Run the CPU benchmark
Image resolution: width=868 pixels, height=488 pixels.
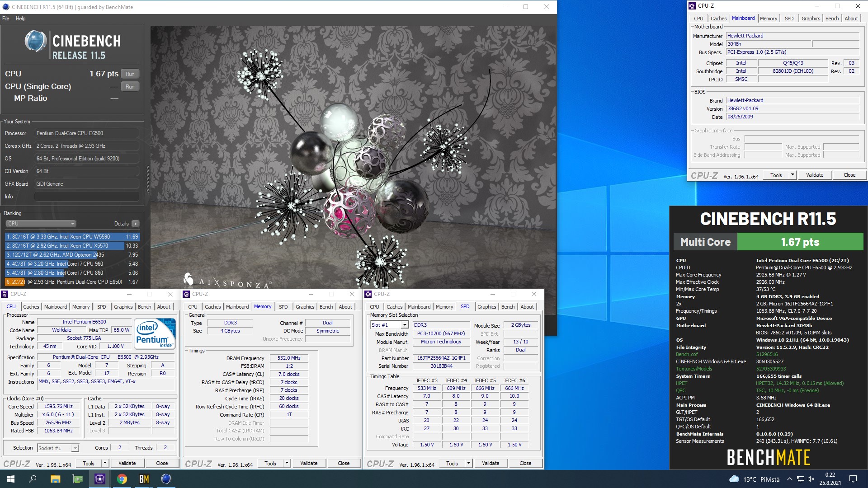[130, 74]
